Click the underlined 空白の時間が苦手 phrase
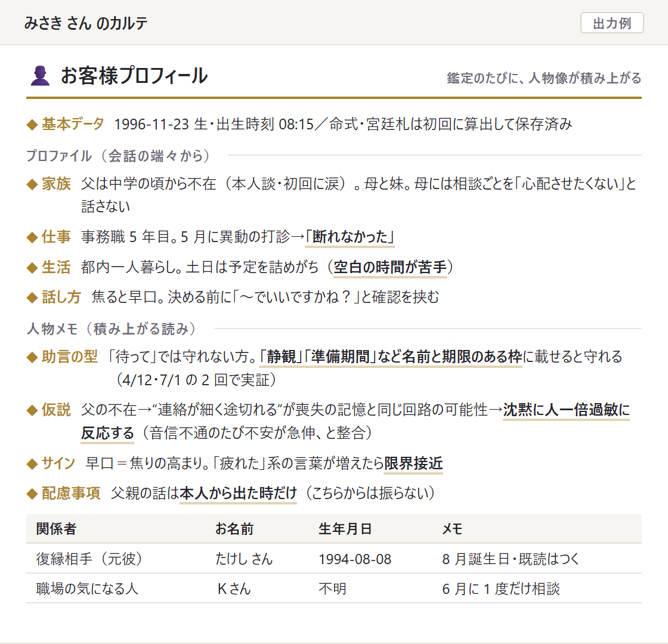Viewport: 668px width, 644px height. 390,267
